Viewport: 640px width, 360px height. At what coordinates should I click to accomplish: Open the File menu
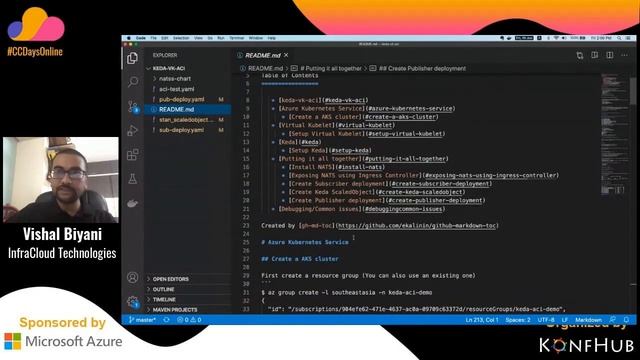tap(153, 38)
